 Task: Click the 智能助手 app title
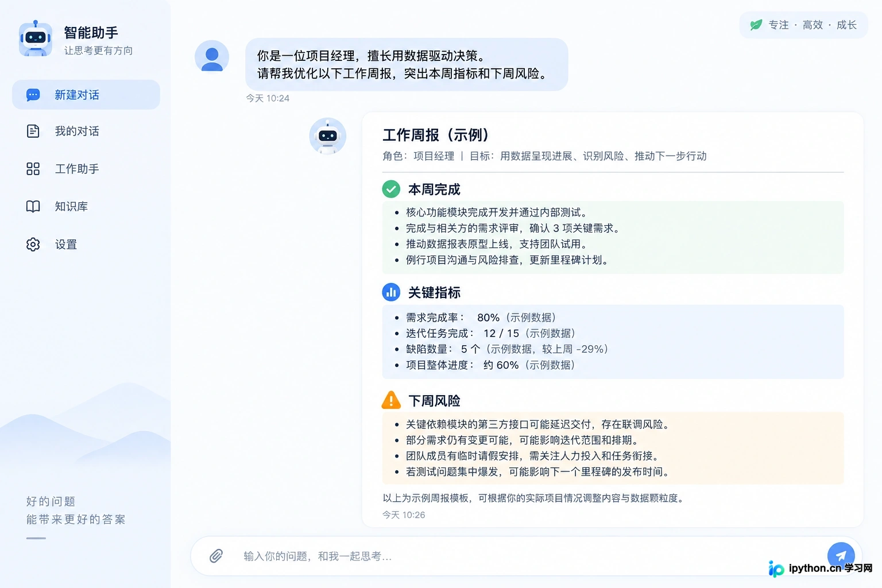click(x=91, y=33)
